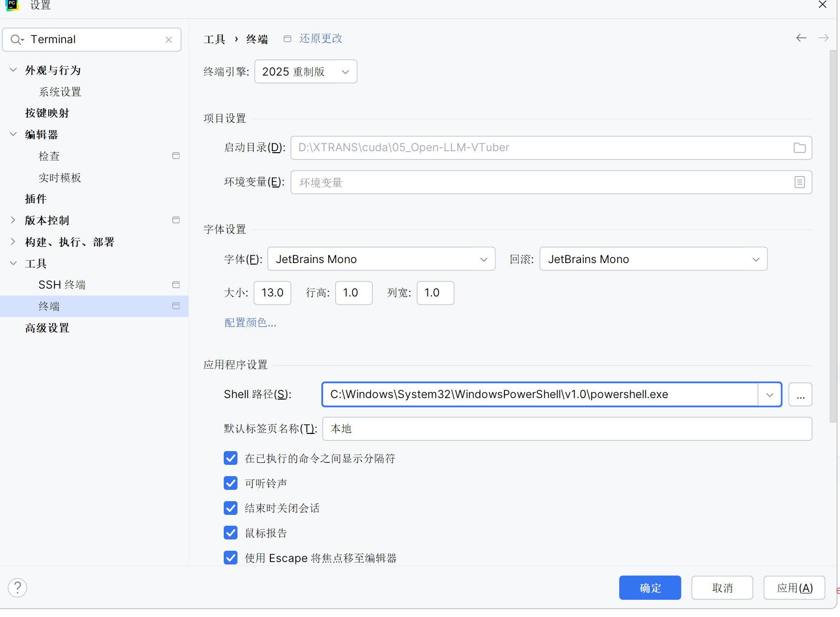
Task: Navigate forward with the right arrow
Action: (824, 38)
